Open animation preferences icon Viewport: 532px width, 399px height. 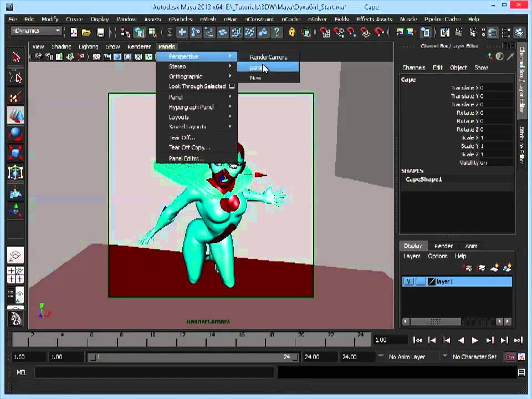click(x=521, y=357)
